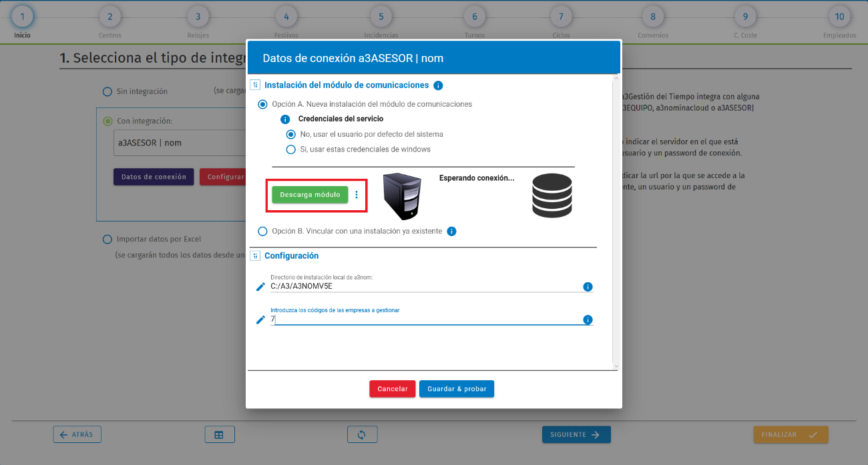
Task: Go to step 8 Convenios
Action: [x=653, y=17]
